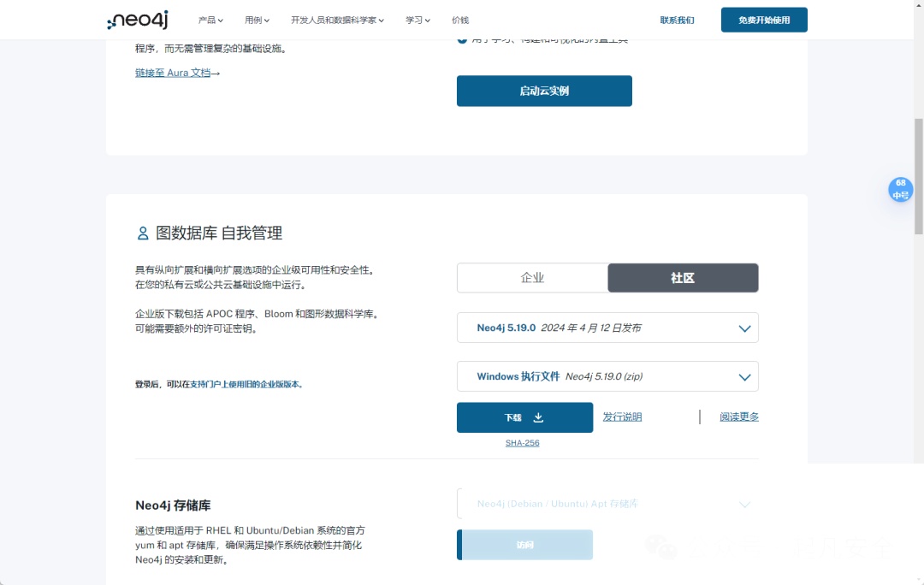924x585 pixels.
Task: Click the page vertical scrollbar thumb
Action: pos(918,175)
